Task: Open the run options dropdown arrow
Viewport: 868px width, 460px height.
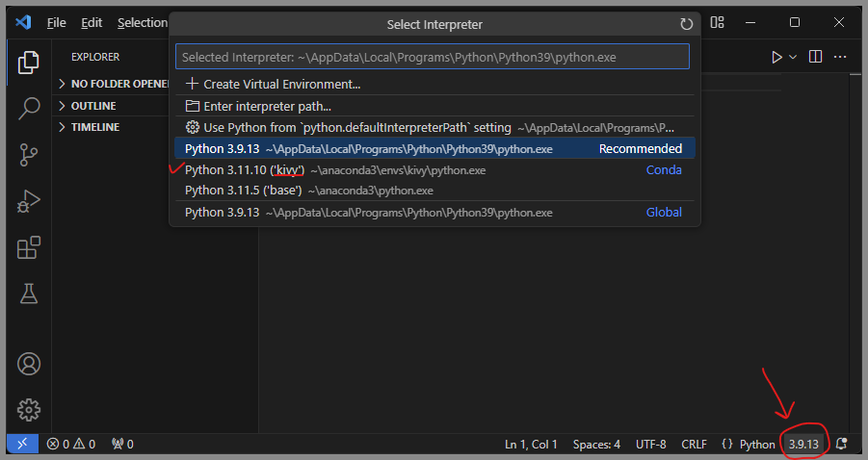Action: 793,57
